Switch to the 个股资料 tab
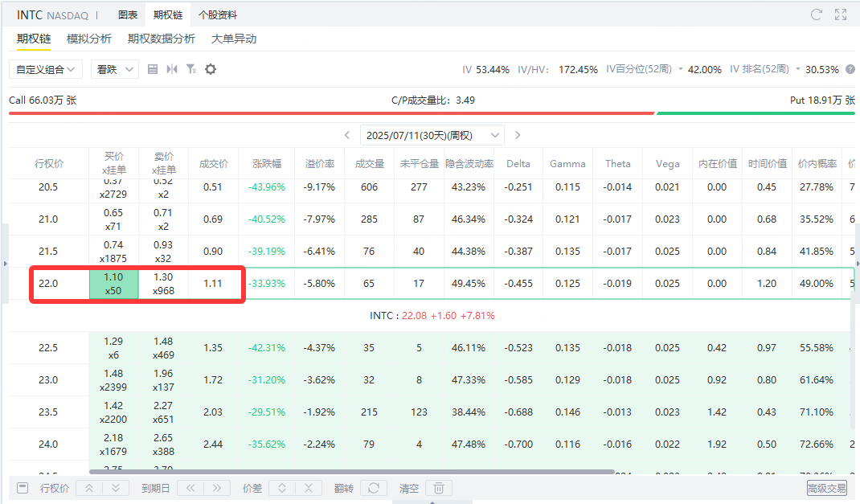 (218, 14)
